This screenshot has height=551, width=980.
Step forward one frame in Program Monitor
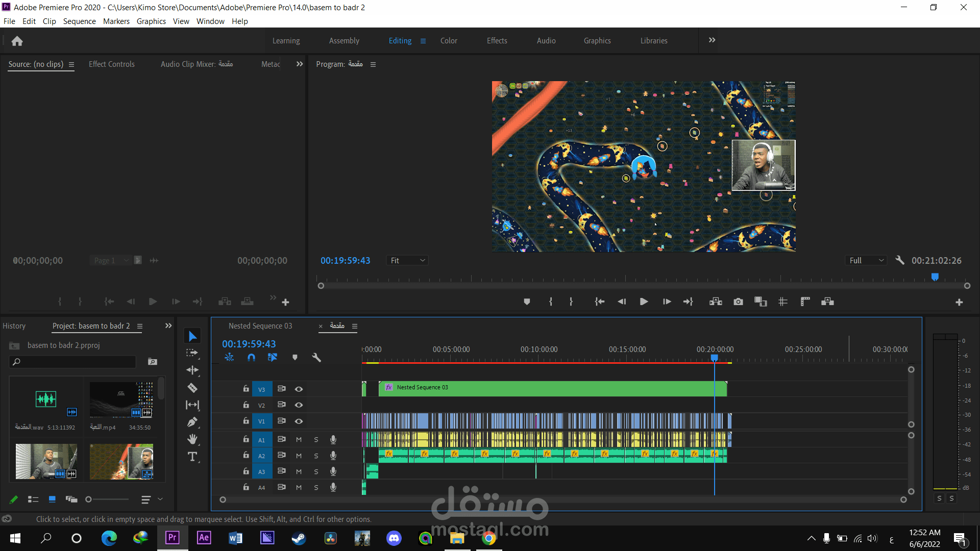[x=667, y=302]
